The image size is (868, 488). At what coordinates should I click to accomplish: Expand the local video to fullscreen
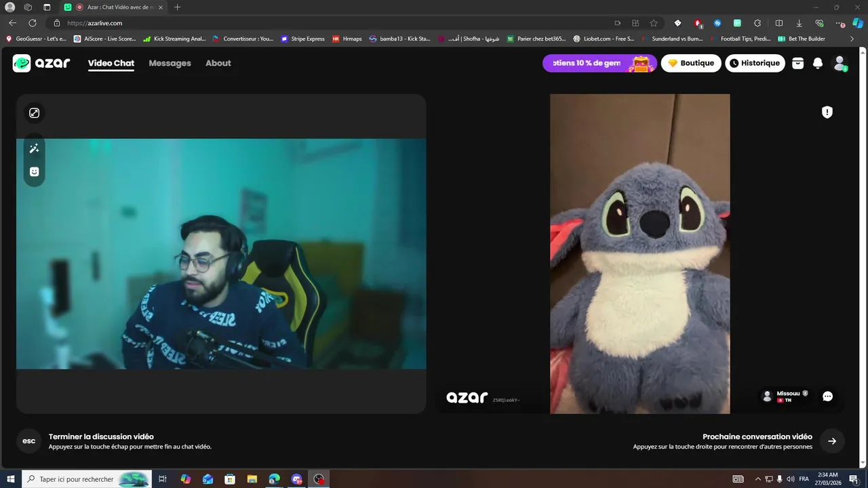click(35, 113)
